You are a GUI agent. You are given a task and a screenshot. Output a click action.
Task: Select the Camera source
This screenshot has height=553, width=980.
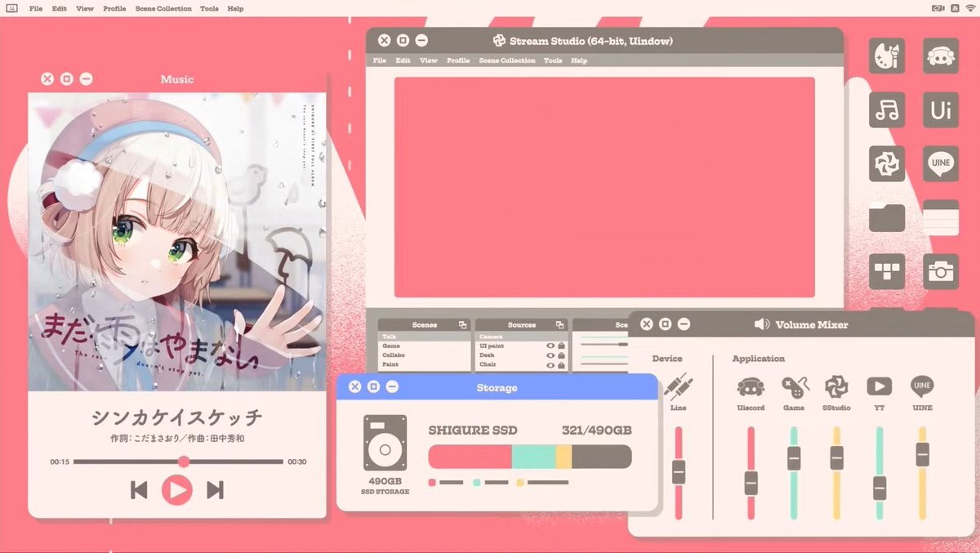click(x=521, y=337)
